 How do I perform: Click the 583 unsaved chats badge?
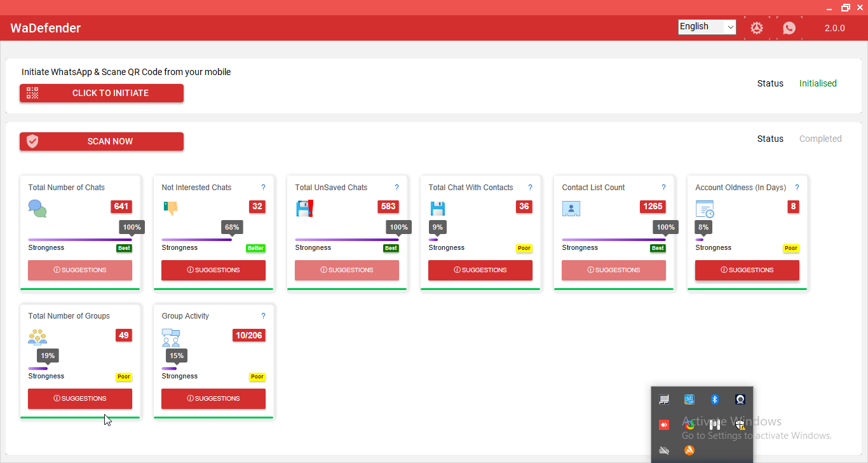coord(388,207)
